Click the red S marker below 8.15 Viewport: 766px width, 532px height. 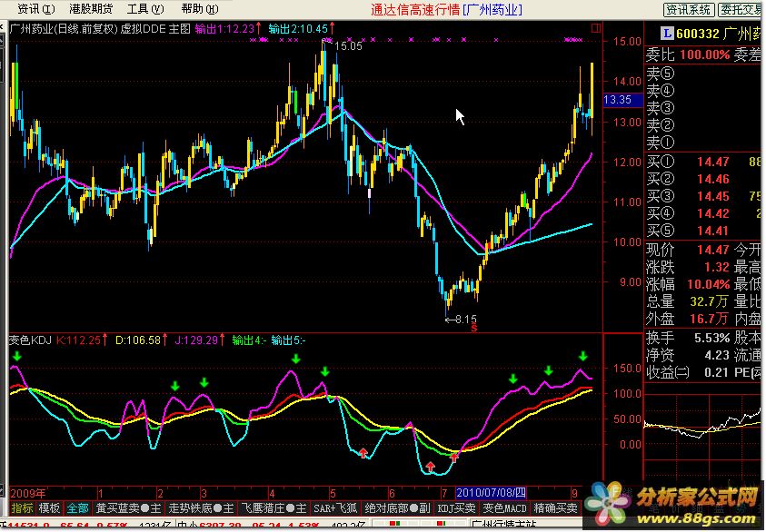coord(473,329)
